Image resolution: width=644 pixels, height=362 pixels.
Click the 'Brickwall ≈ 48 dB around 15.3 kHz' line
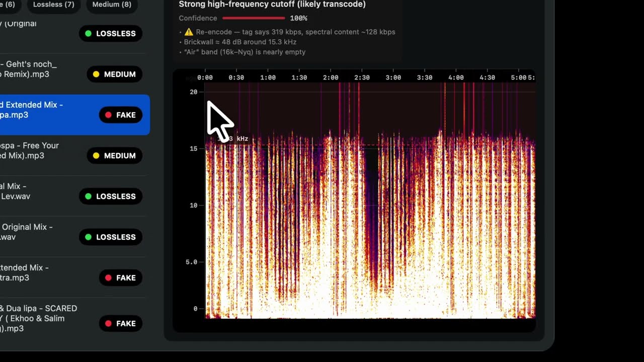tap(240, 42)
